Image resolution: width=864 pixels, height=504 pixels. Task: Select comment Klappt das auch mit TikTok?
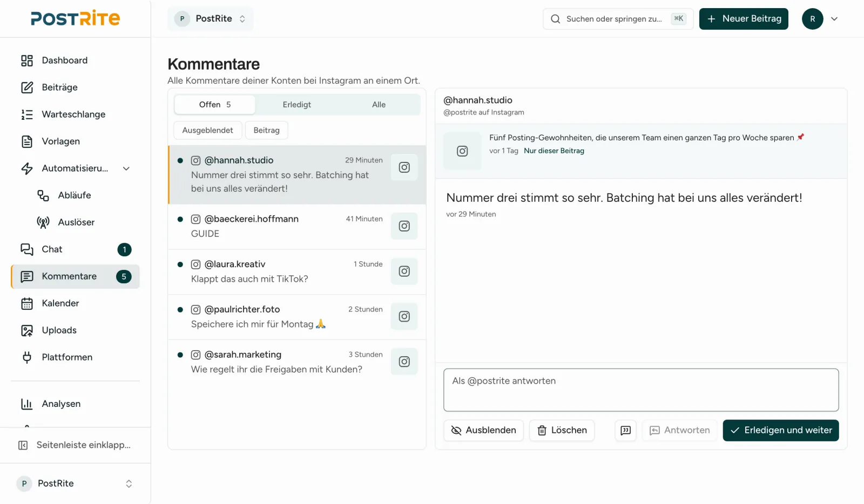[x=297, y=272]
